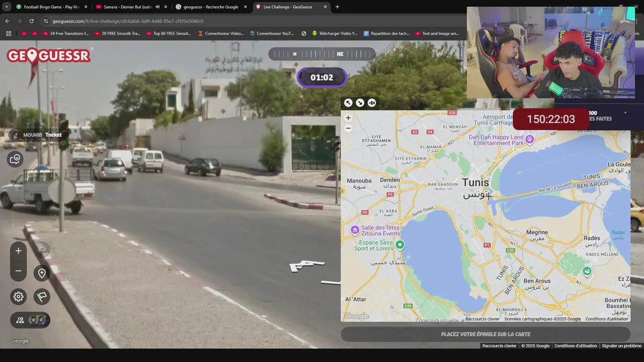The width and height of the screenshot is (644, 362).
Task: Click the flag icon to return to start
Action: tap(42, 297)
